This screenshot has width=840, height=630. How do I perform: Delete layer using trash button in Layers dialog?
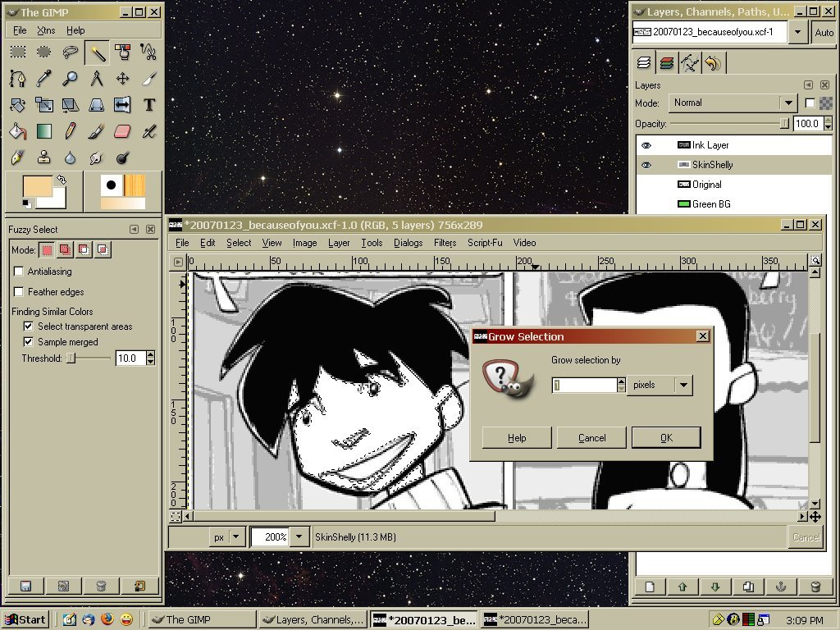[x=815, y=587]
